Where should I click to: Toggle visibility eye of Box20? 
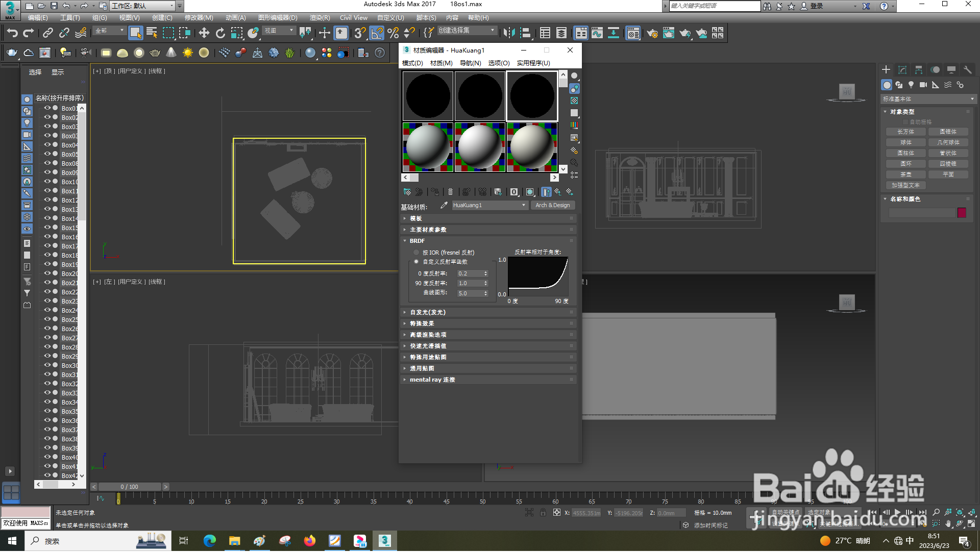47,273
